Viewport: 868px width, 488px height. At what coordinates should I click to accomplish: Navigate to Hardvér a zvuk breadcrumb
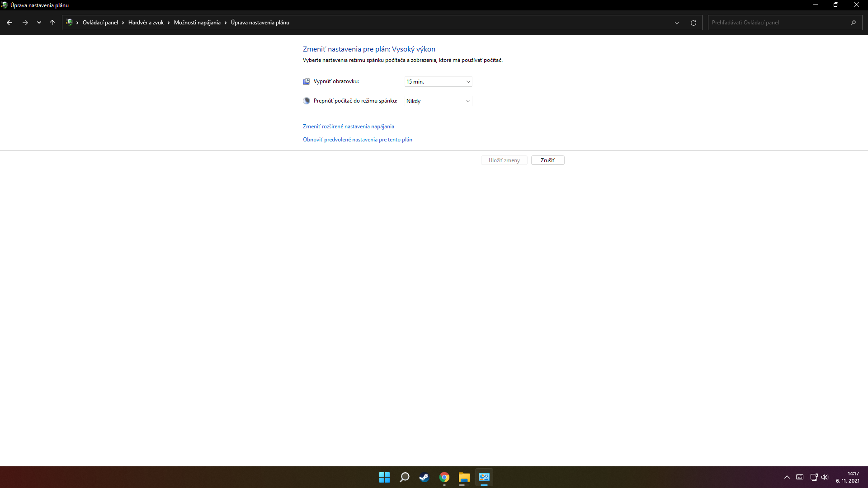146,23
